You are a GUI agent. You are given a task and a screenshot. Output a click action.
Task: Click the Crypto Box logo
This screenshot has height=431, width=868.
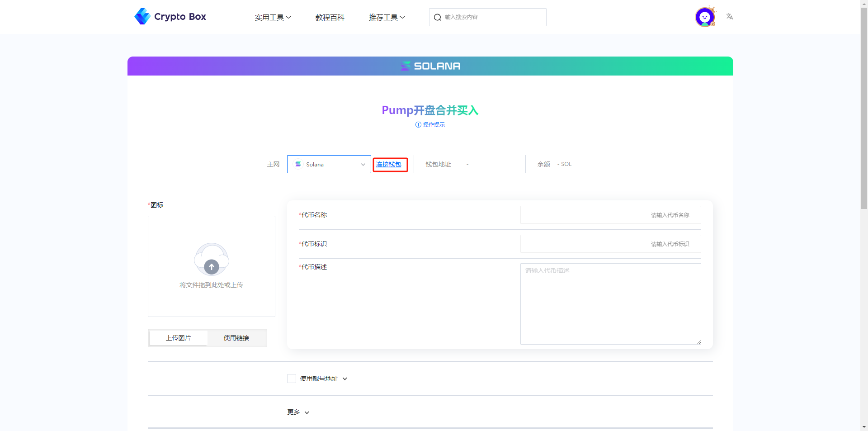pos(170,17)
